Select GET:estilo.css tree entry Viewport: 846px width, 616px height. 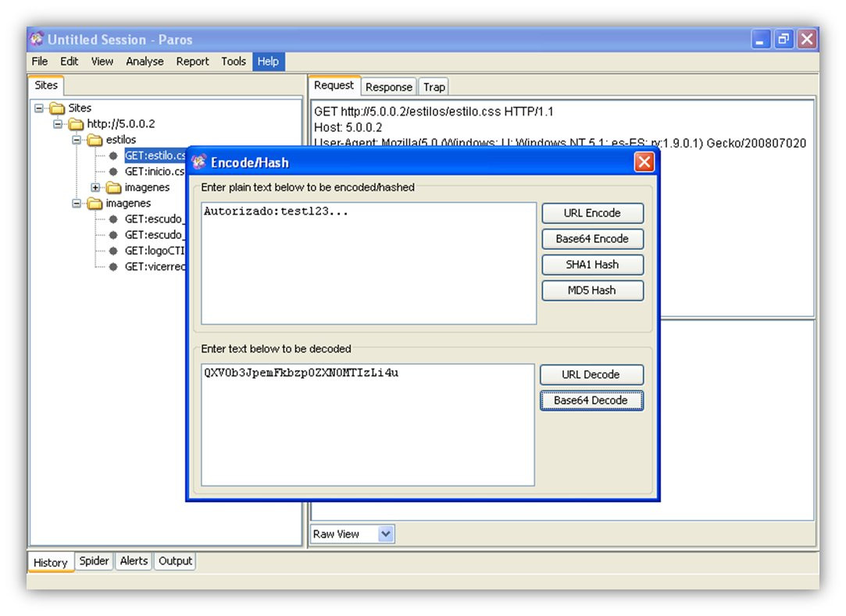pyautogui.click(x=155, y=156)
